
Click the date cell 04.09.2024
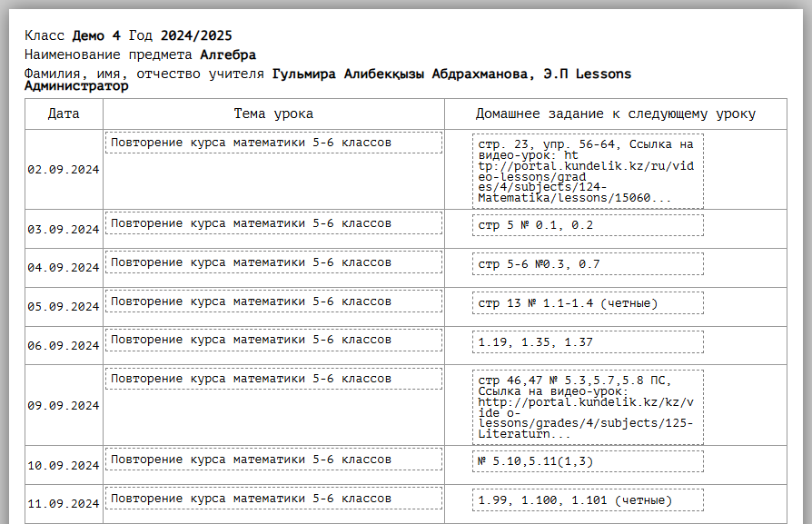[x=64, y=268]
